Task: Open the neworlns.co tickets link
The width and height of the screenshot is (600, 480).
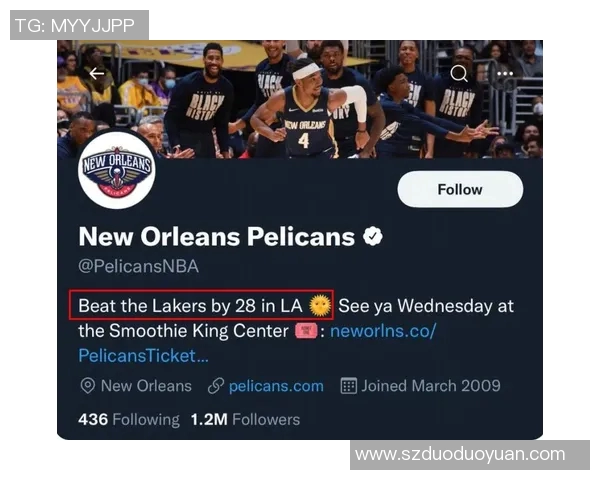Action: point(383,330)
